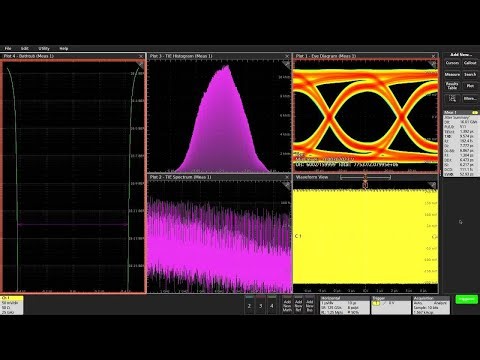The width and height of the screenshot is (480, 360).
Task: Open the Search button
Action: point(470,74)
